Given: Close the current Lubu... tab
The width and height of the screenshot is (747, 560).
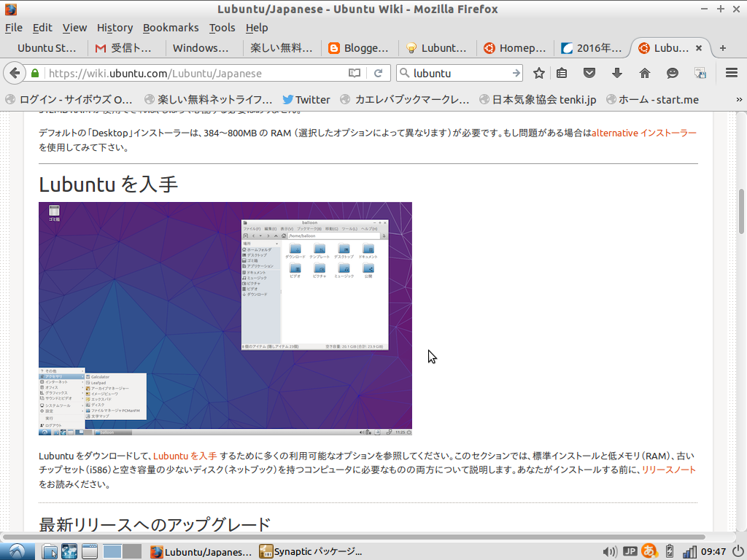Looking at the screenshot, I should (698, 48).
